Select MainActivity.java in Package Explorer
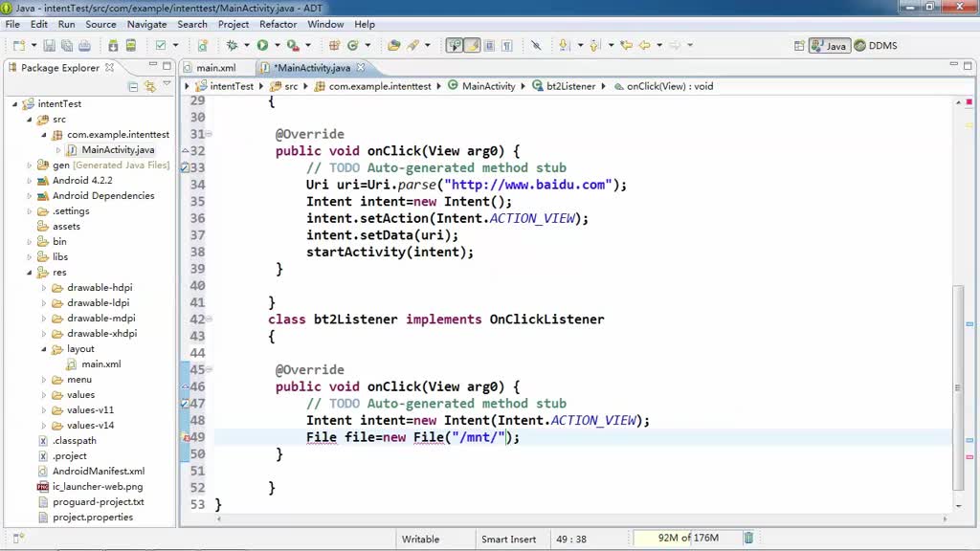Viewport: 980px width, 551px height. pos(118,150)
